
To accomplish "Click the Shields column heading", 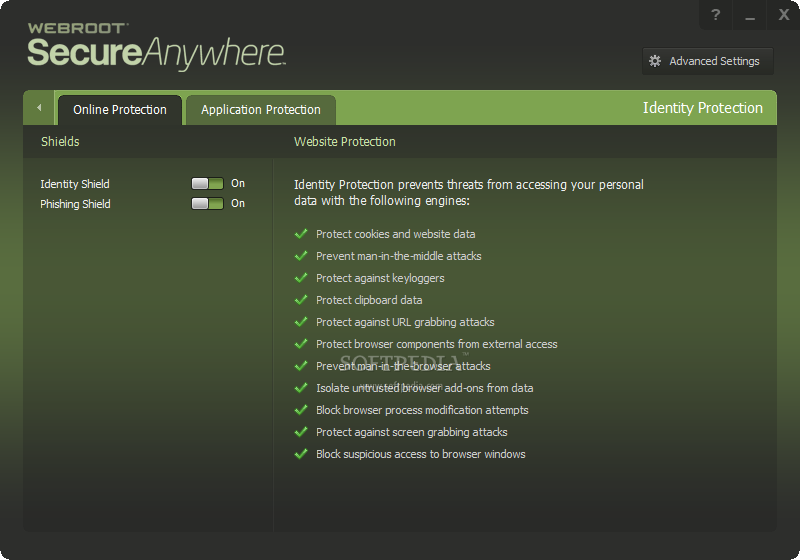I will [x=60, y=142].
